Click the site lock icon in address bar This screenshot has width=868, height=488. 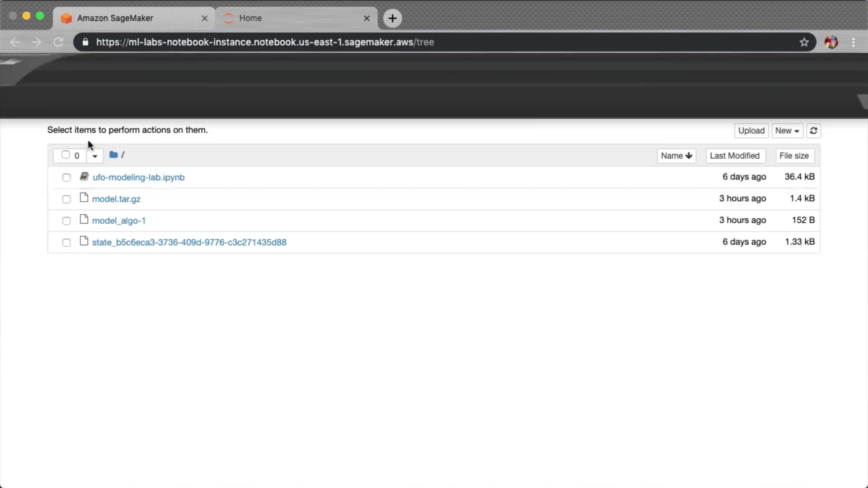85,42
